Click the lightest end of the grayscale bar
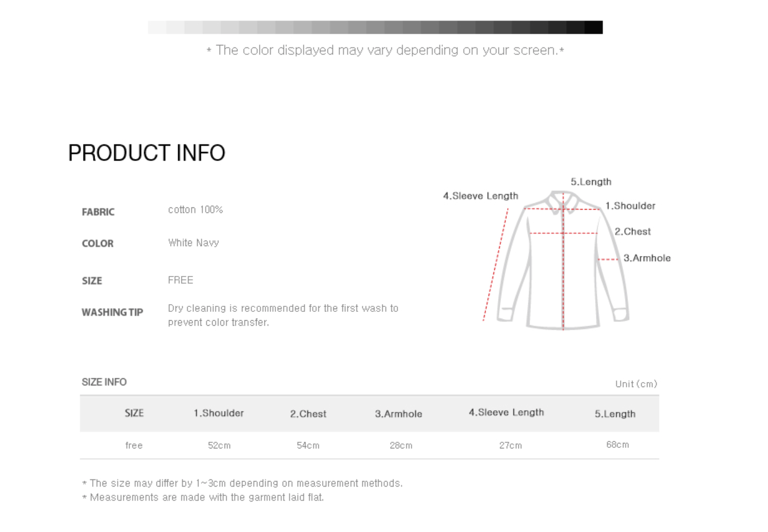 [157, 27]
